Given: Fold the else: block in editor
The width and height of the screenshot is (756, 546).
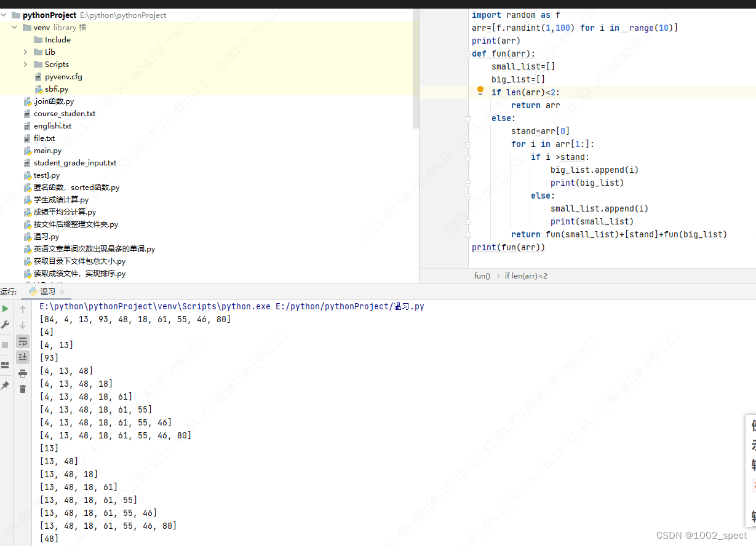Looking at the screenshot, I should point(468,118).
